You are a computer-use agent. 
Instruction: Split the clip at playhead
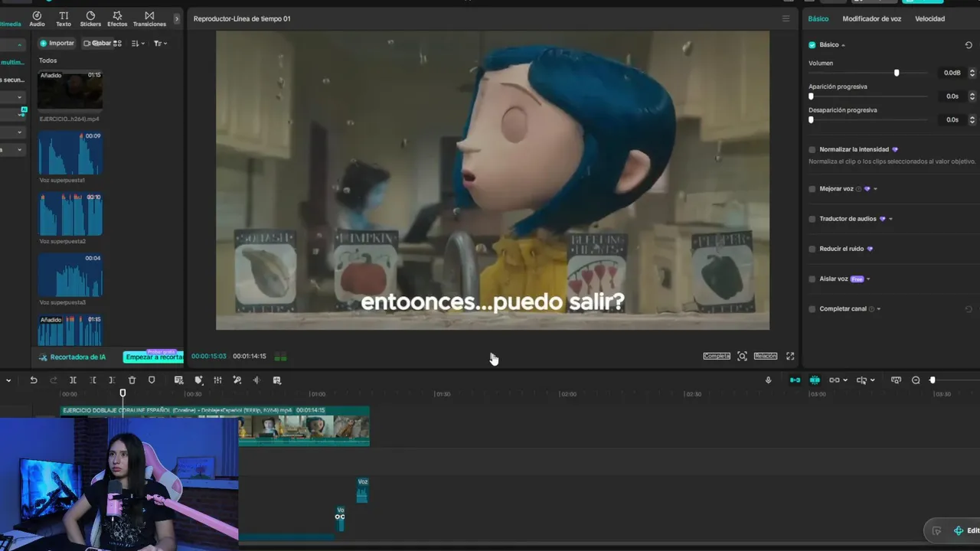click(x=73, y=380)
